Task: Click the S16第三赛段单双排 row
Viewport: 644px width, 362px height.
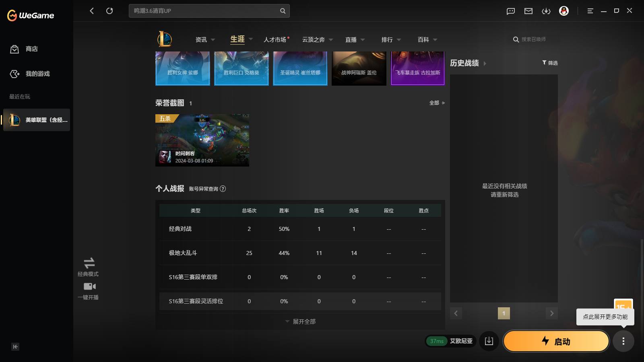Action: [300, 277]
